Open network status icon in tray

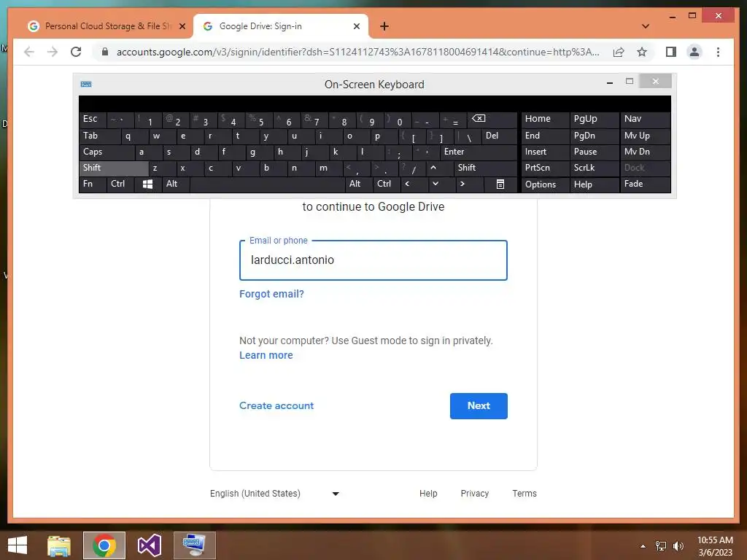[661, 546]
